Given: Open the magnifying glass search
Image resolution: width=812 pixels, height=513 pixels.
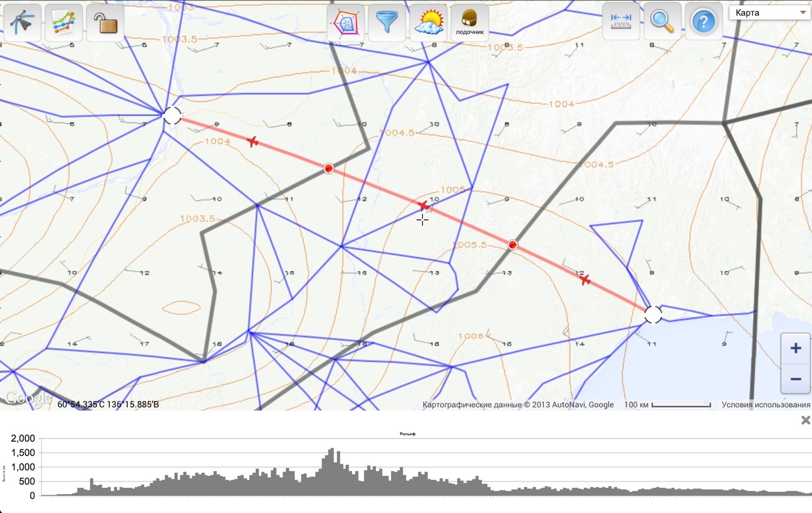Looking at the screenshot, I should (x=662, y=21).
